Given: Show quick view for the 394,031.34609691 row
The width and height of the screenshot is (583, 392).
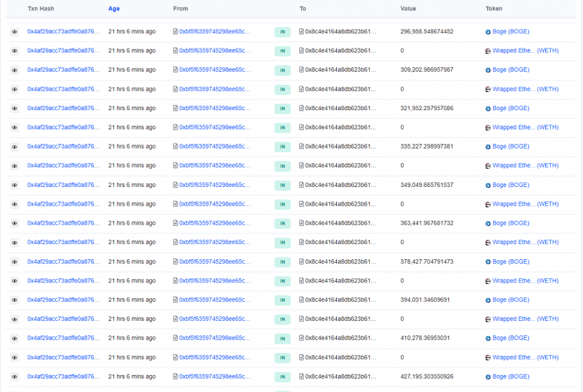Looking at the screenshot, I should point(15,300).
